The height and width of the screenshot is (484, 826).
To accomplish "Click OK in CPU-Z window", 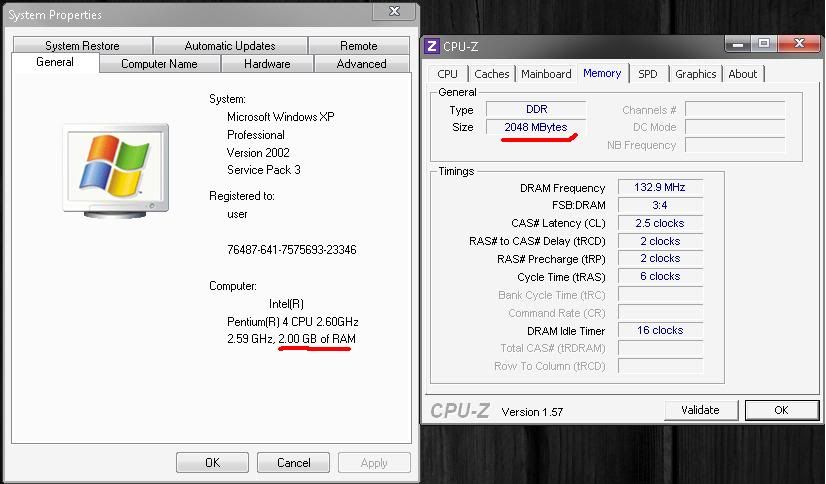I will click(x=781, y=410).
